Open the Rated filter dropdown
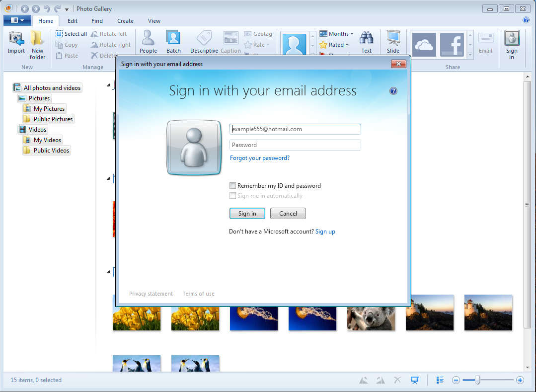 point(347,45)
